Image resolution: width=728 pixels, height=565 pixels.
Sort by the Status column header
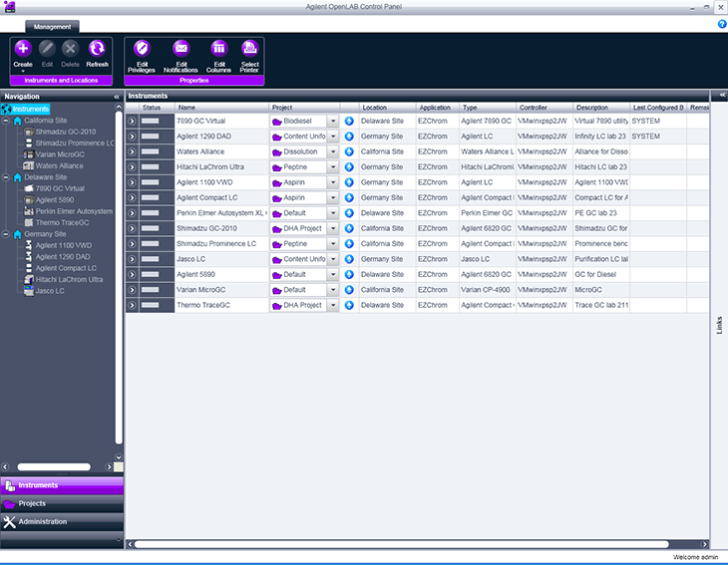point(157,108)
